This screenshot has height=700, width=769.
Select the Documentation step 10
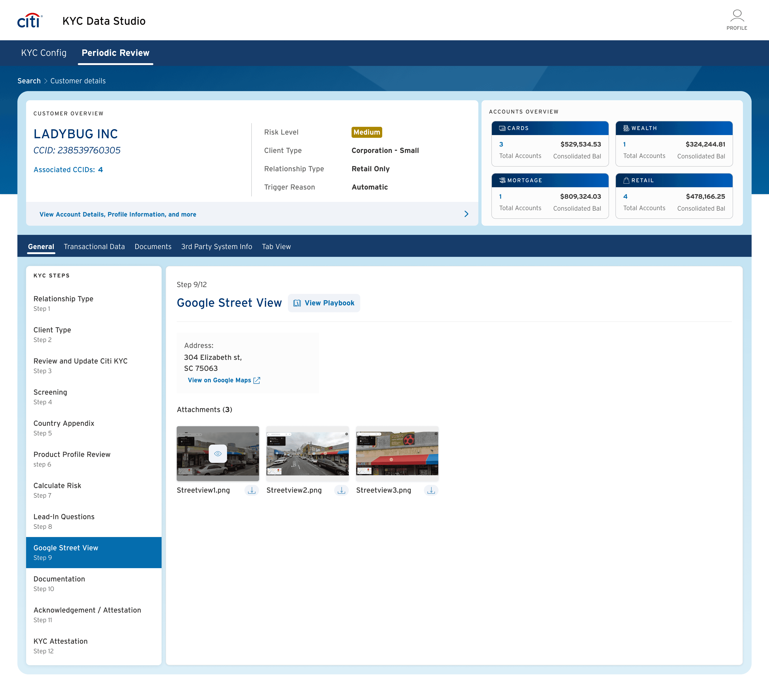pos(59,583)
